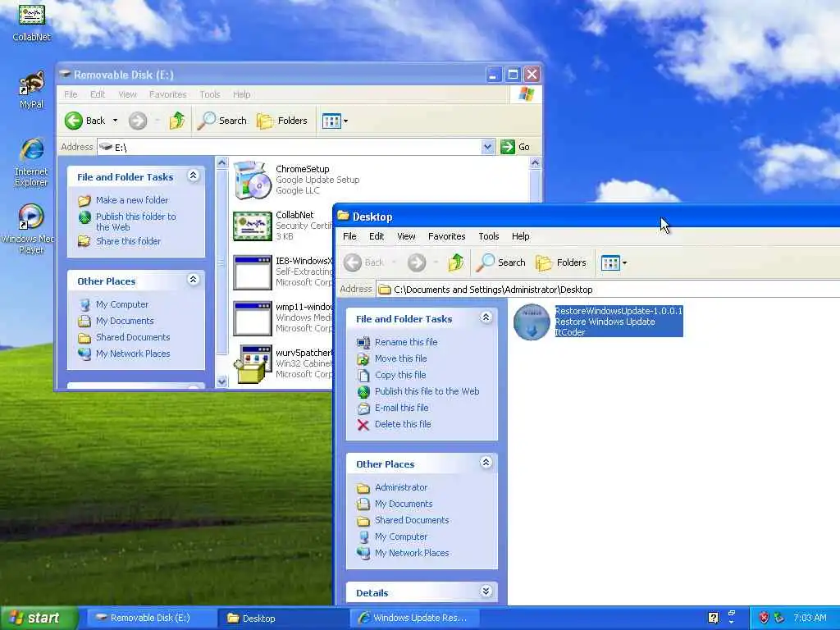Collapse Other Places panel in Desktop window
Screen dimensions: 840x630
tap(486, 463)
